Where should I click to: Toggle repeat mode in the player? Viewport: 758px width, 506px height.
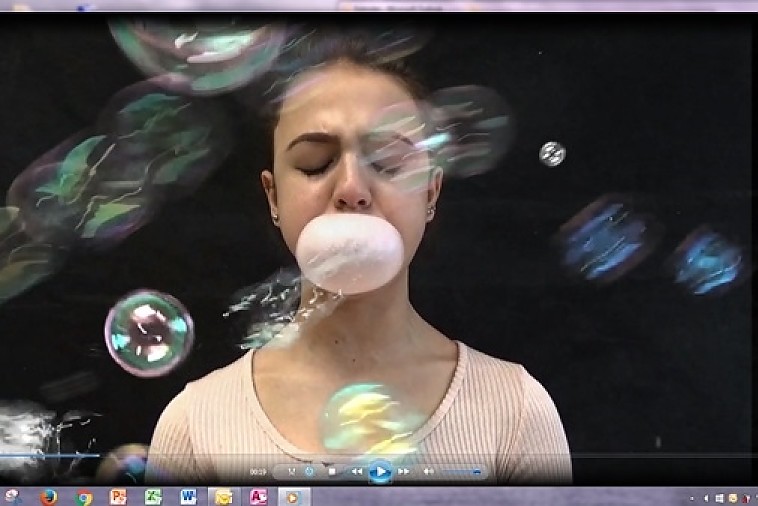tap(309, 471)
